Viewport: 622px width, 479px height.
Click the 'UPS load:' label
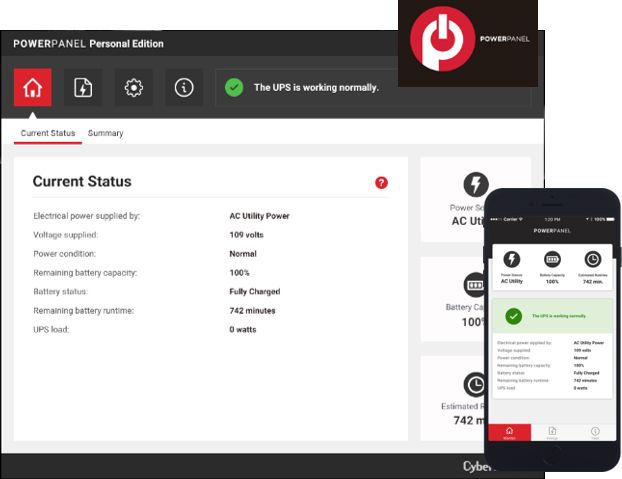click(x=51, y=330)
